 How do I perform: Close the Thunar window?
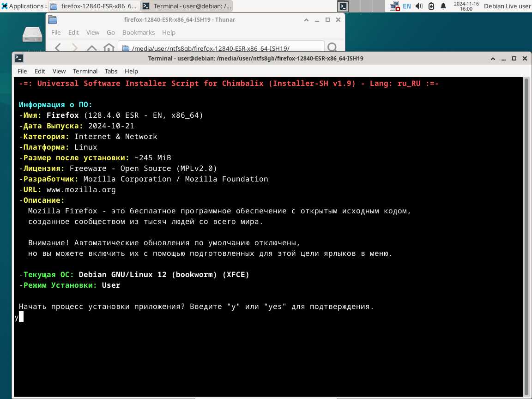coord(338,20)
